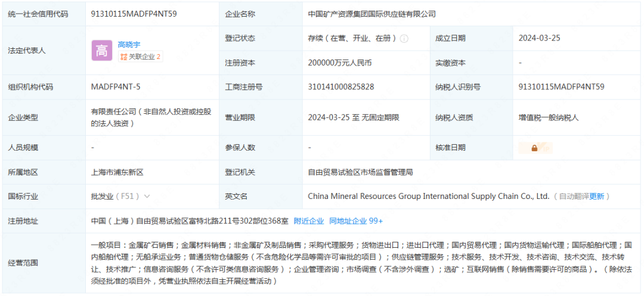This screenshot has height=296, width=644.
Task: Click the 实缴资本 label
Action: [x=451, y=63]
